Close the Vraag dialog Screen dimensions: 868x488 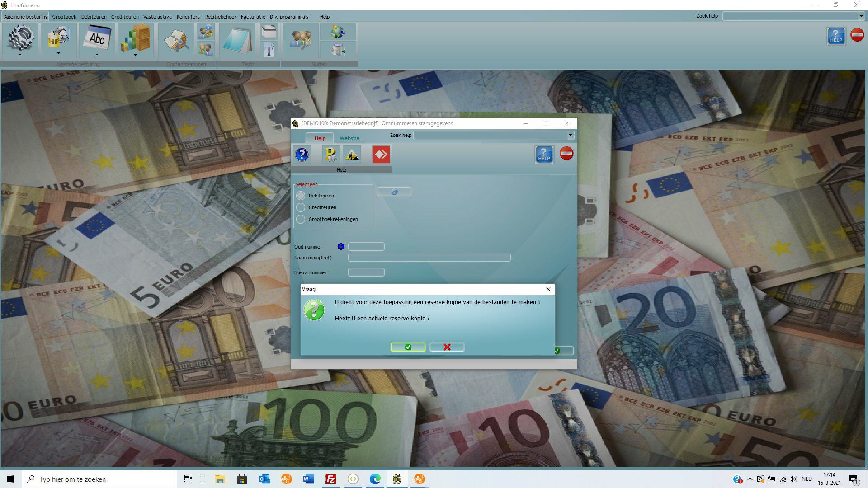click(548, 289)
